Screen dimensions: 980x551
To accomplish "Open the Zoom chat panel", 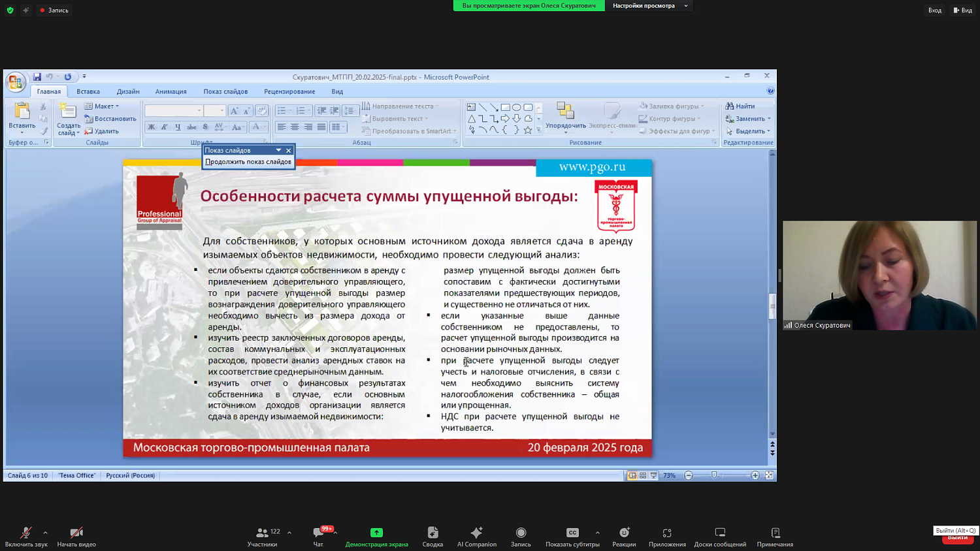I will click(x=318, y=533).
